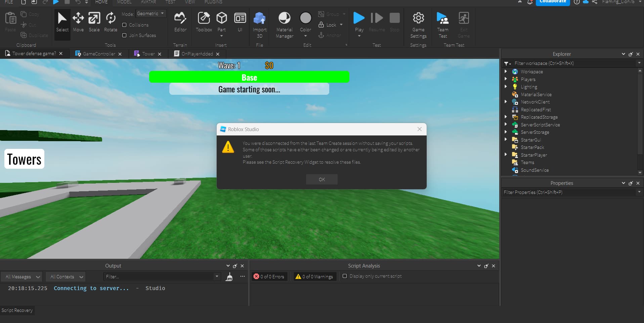644x323 pixels.
Task: Insert a Part
Action: pos(222,21)
